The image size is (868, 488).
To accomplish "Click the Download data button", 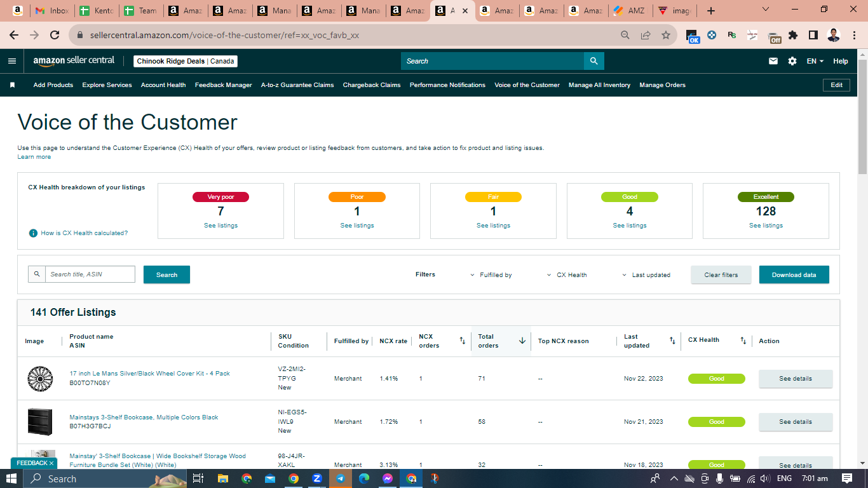I will [x=794, y=274].
